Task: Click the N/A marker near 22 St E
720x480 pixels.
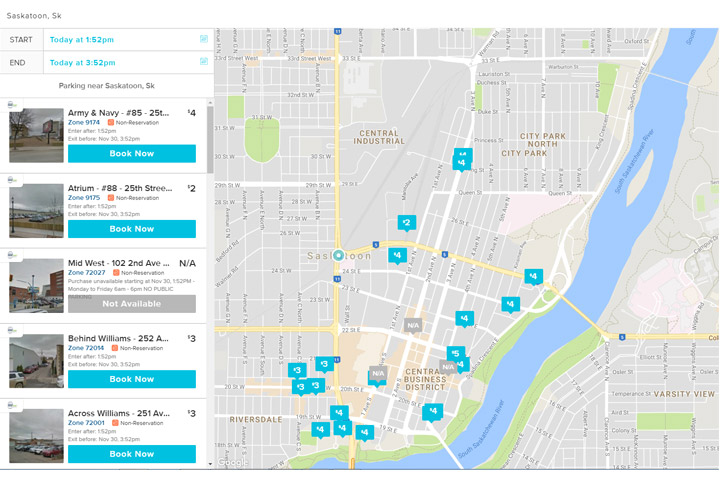Action: coord(413,325)
